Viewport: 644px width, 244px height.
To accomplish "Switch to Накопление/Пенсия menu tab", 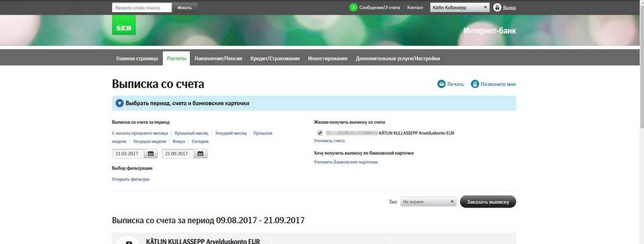I will point(218,58).
